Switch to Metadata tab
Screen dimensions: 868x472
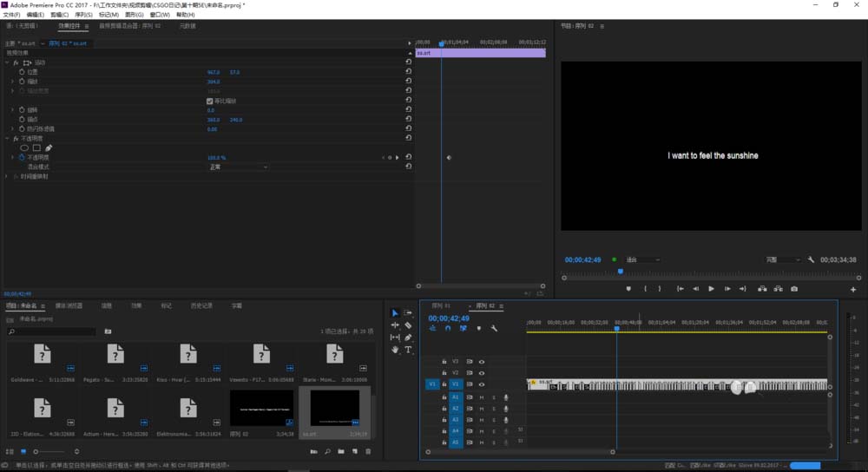click(x=187, y=26)
